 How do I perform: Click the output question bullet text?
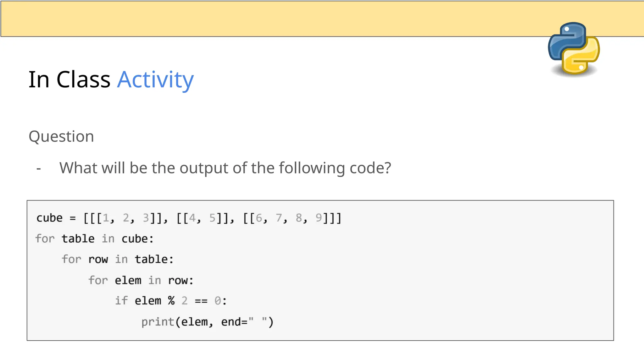(x=225, y=168)
